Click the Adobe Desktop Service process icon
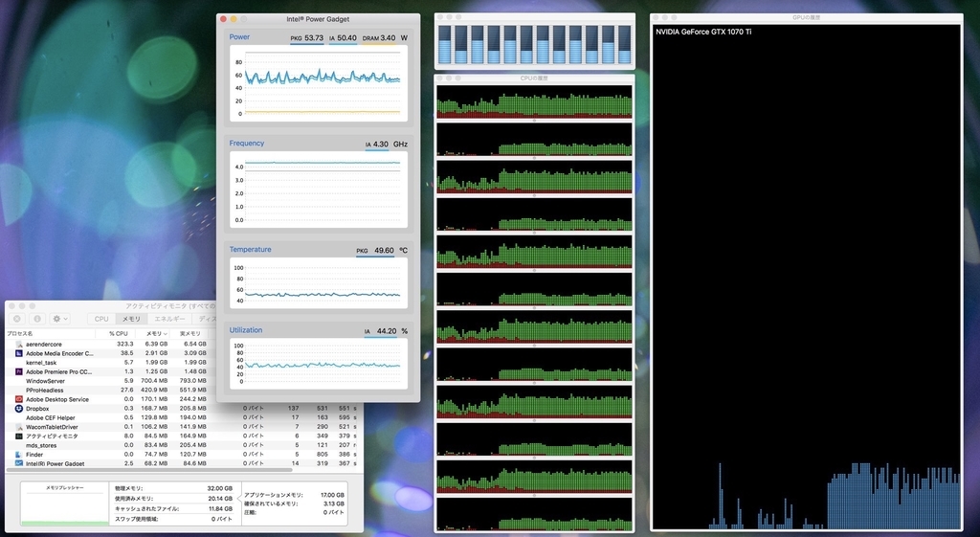Screen dimensions: 980x537 pyautogui.click(x=19, y=399)
